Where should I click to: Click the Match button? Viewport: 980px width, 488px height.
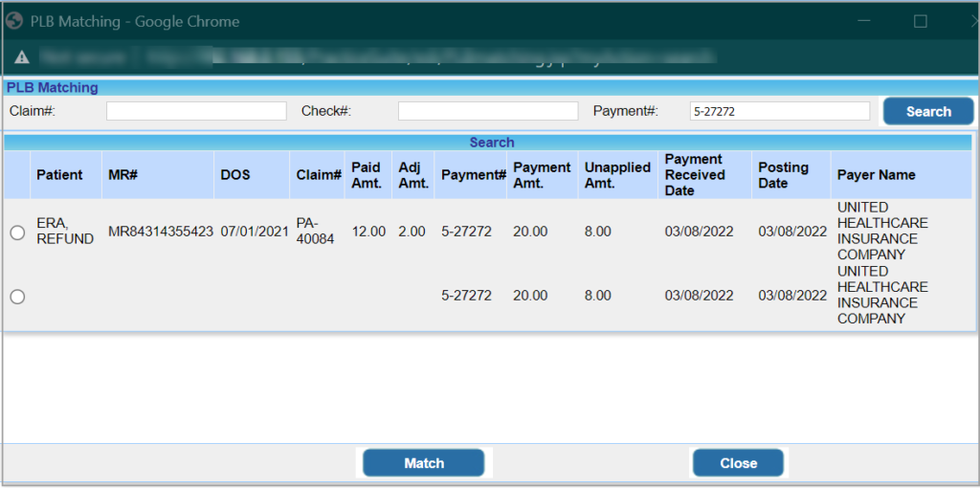tap(423, 463)
